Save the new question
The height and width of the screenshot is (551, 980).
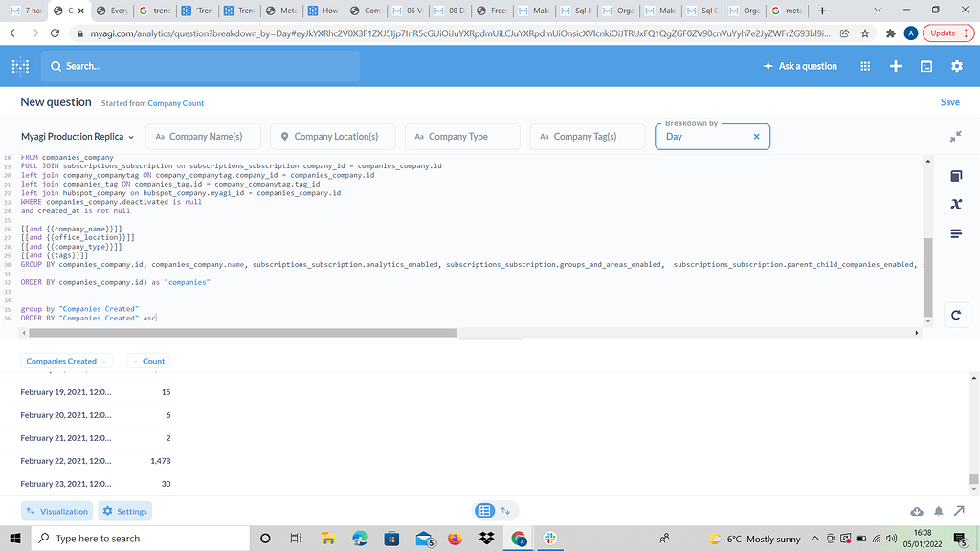(950, 102)
